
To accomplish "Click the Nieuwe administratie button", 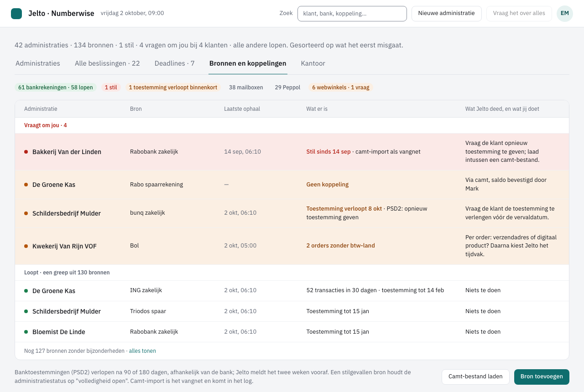I will pos(447,14).
